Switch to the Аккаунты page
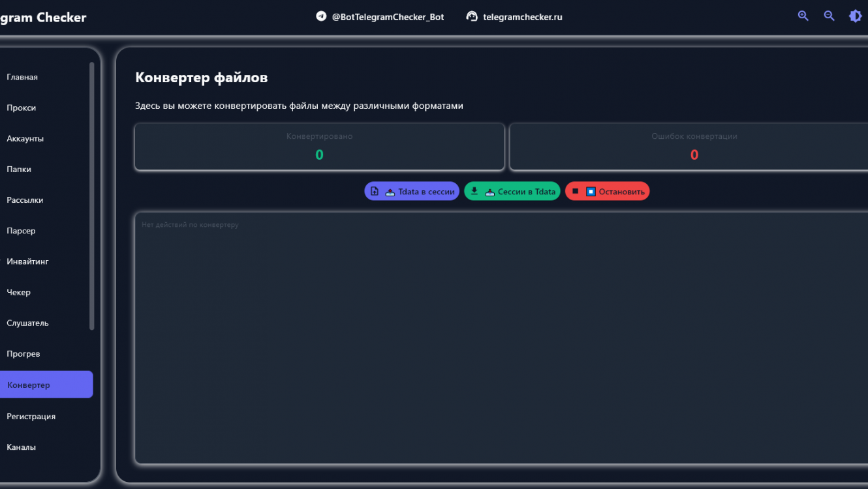868x489 pixels. pos(25,138)
